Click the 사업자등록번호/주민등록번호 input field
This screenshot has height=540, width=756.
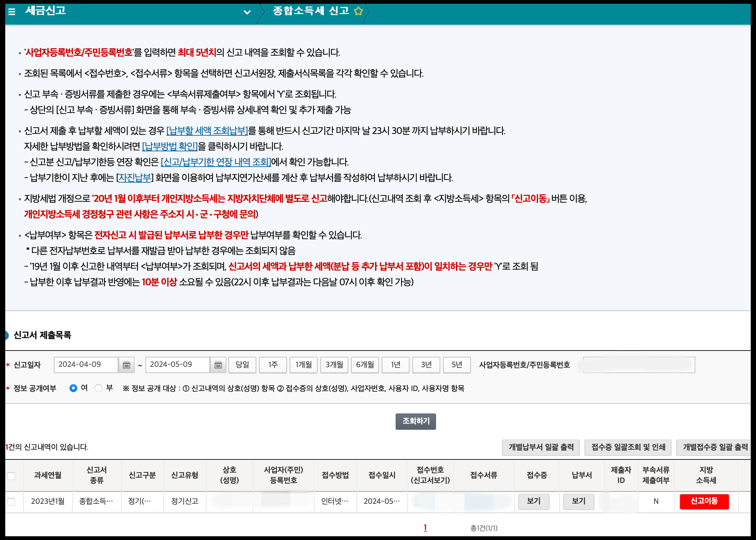pyautogui.click(x=639, y=365)
